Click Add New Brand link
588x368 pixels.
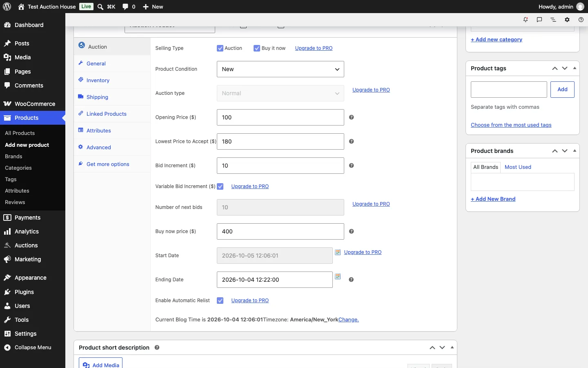coord(493,199)
